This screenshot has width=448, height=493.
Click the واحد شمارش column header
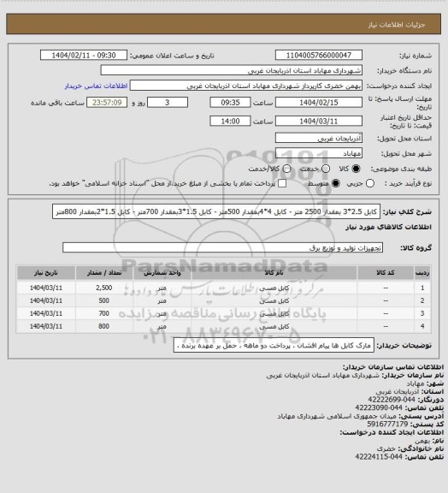162,273
